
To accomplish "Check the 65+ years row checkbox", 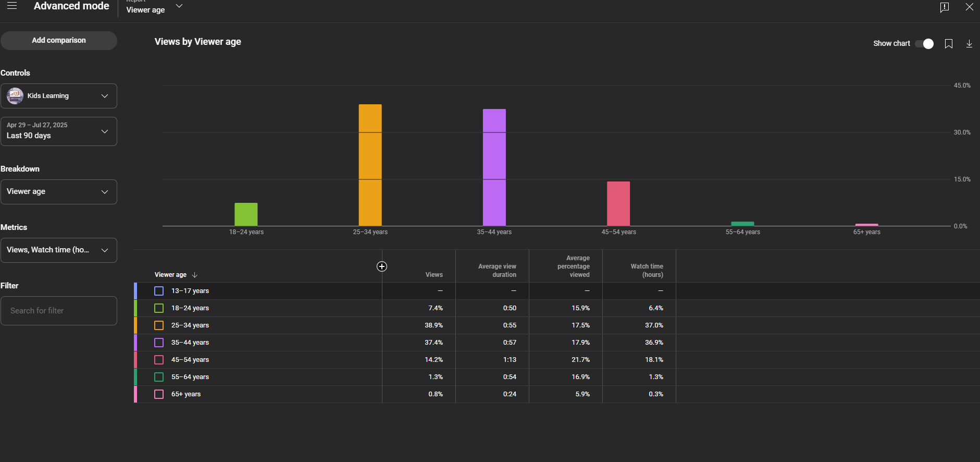I will [159, 394].
